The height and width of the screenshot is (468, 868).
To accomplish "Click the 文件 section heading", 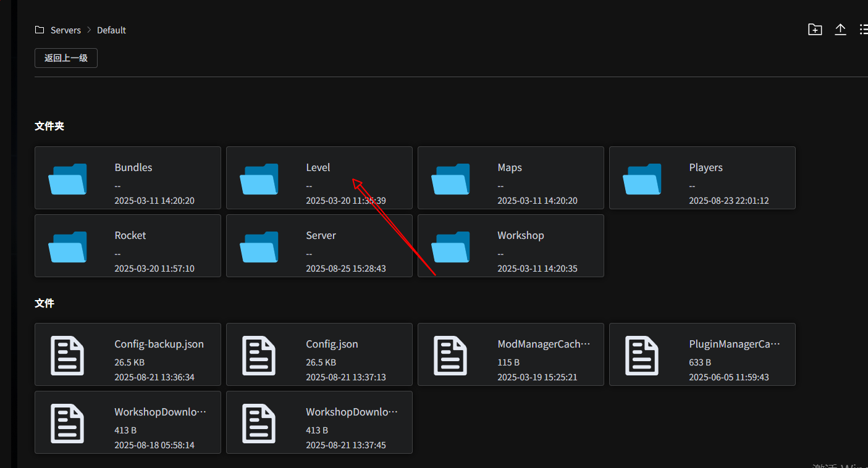I will click(x=44, y=304).
